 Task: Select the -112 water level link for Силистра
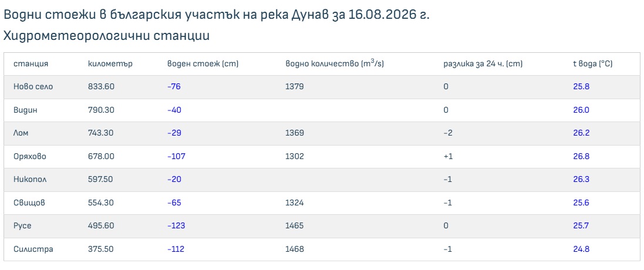click(176, 249)
